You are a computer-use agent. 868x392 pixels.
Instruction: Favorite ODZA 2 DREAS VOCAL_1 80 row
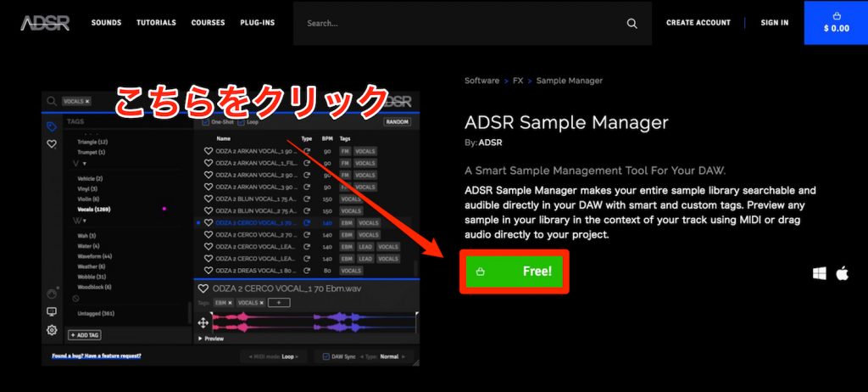coord(209,271)
